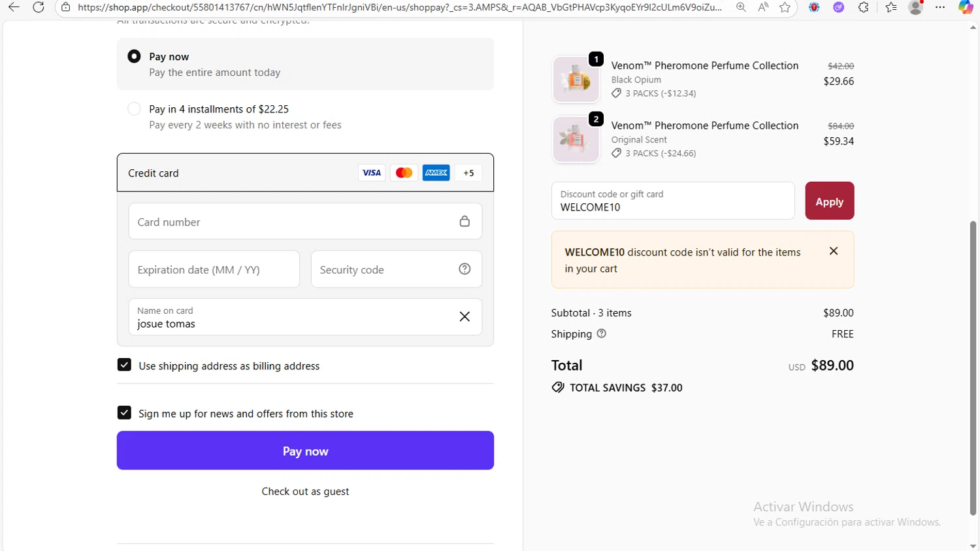Image resolution: width=980 pixels, height=551 pixels.
Task: Click the padlock icon in the Card number field
Action: [465, 222]
